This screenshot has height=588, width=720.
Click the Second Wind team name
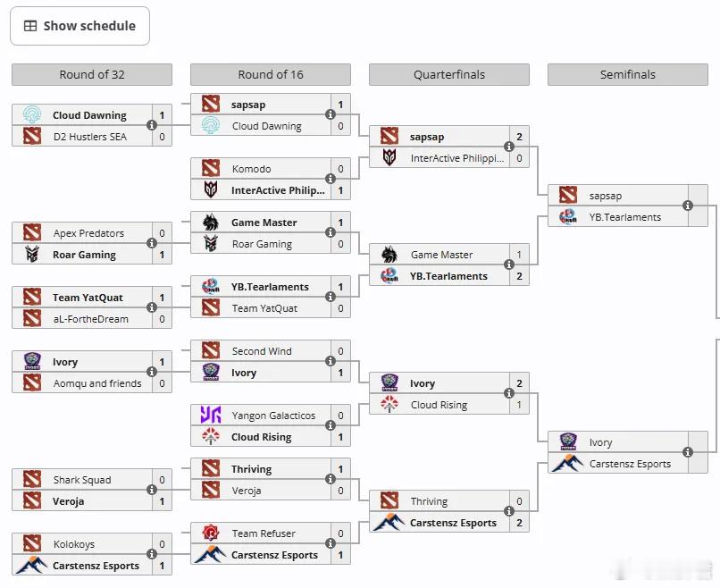262,351
